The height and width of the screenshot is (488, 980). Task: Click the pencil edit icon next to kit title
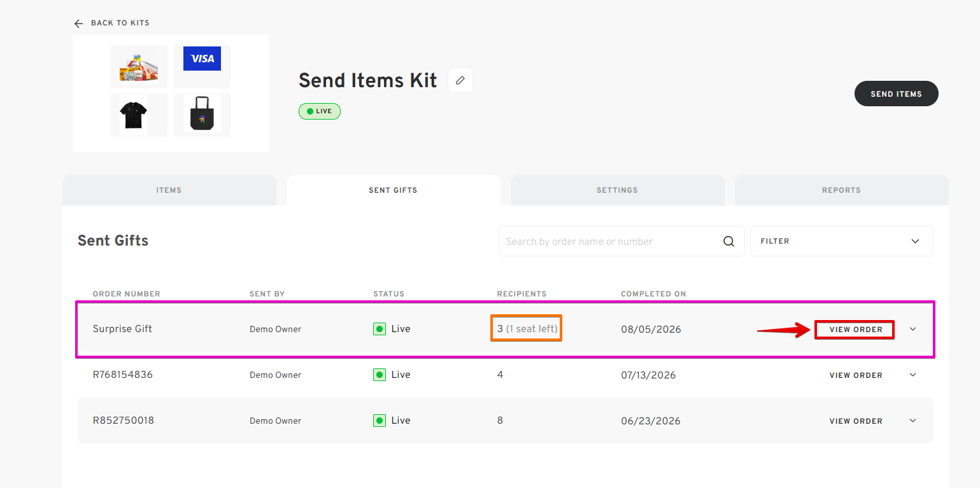pos(460,80)
